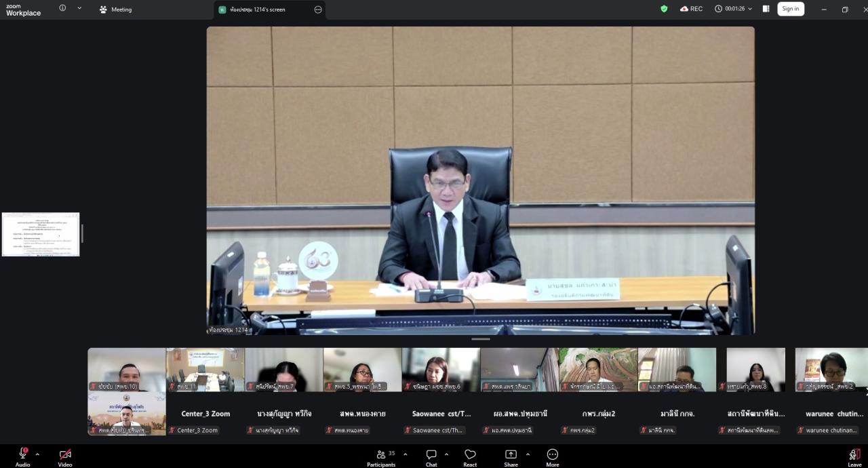868x468 pixels.
Task: Toggle the view layout icon beside Sign in
Action: pos(766,9)
